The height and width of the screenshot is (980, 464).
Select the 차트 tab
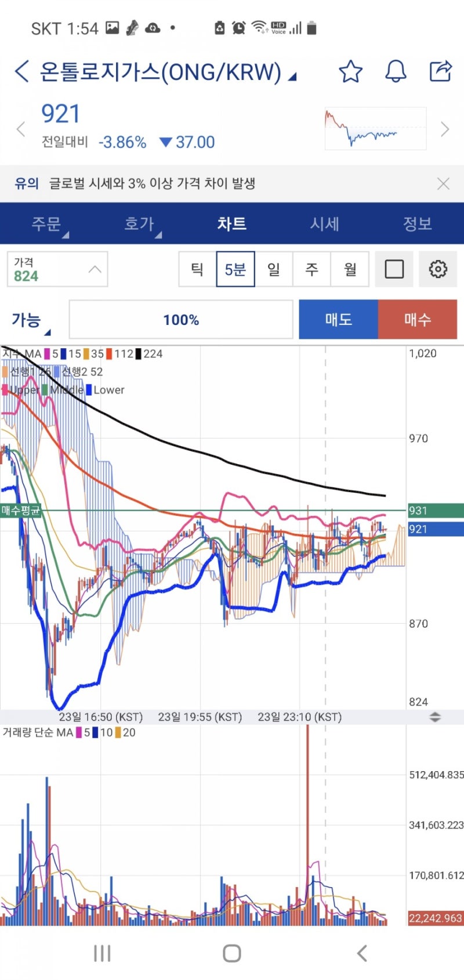coord(232,224)
